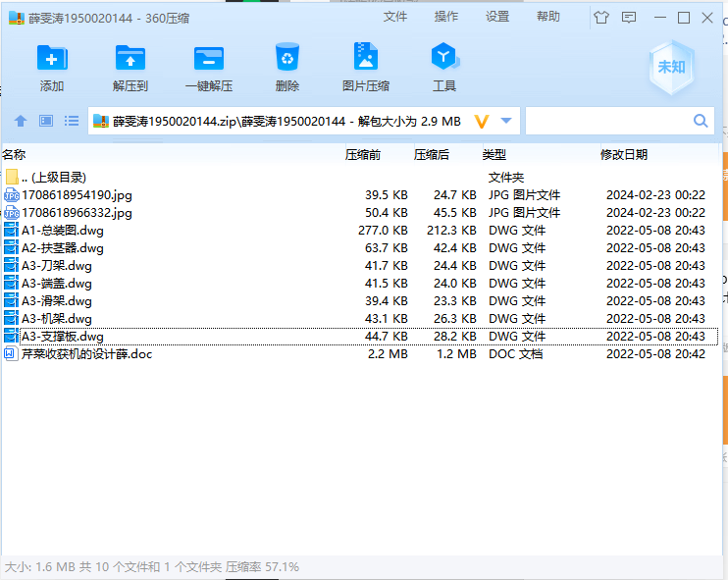Select file 芹菜收获机的设计薛.doc
Image resolution: width=728 pixels, height=580 pixels.
[360, 354]
